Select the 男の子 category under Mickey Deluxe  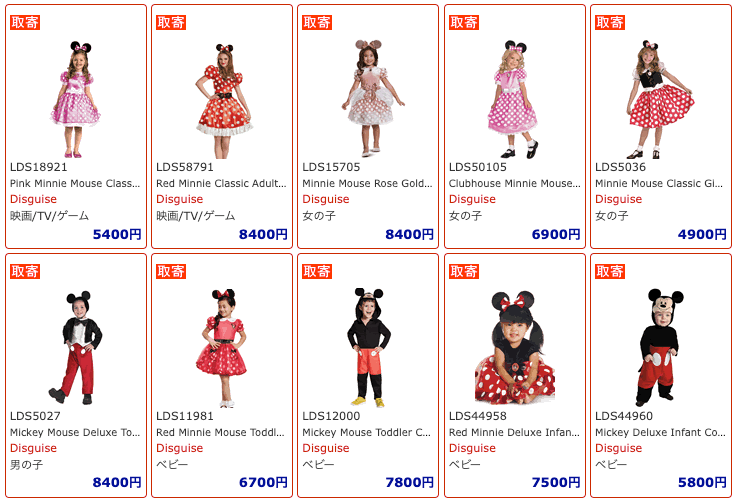pos(26,464)
